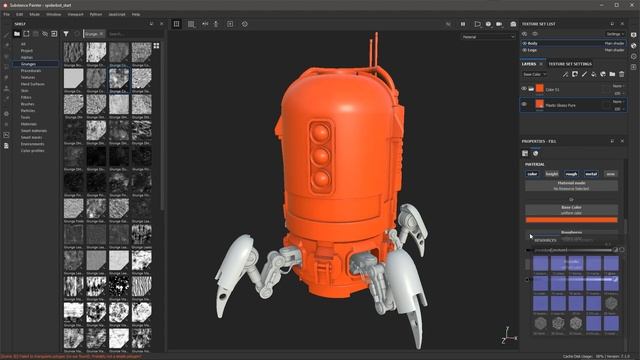
Task: Toggle the metal material channel
Action: click(591, 174)
